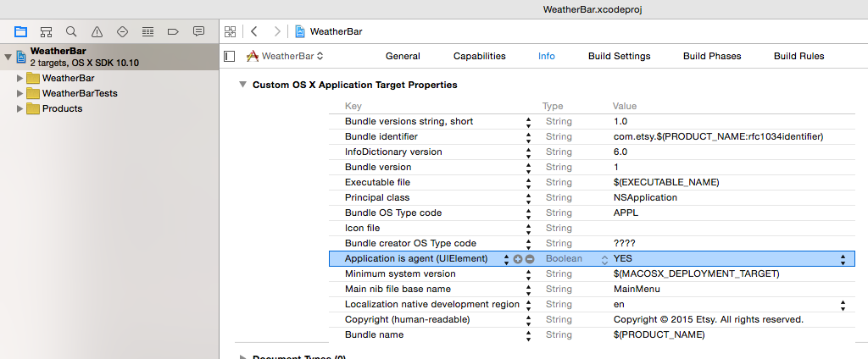Toggle the project and targets list sidebar
Screen dimensions: 868x359
click(229, 56)
